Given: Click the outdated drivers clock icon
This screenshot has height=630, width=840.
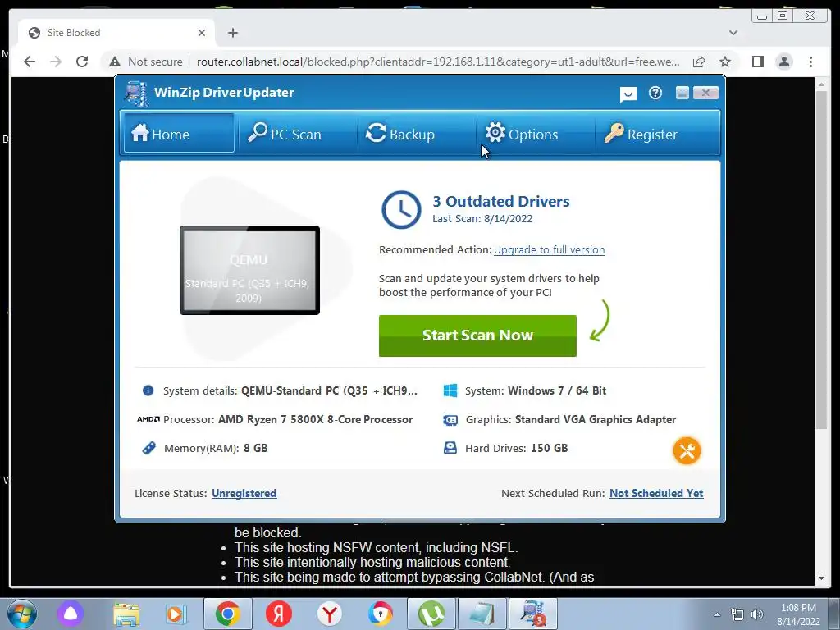Looking at the screenshot, I should pos(401,209).
